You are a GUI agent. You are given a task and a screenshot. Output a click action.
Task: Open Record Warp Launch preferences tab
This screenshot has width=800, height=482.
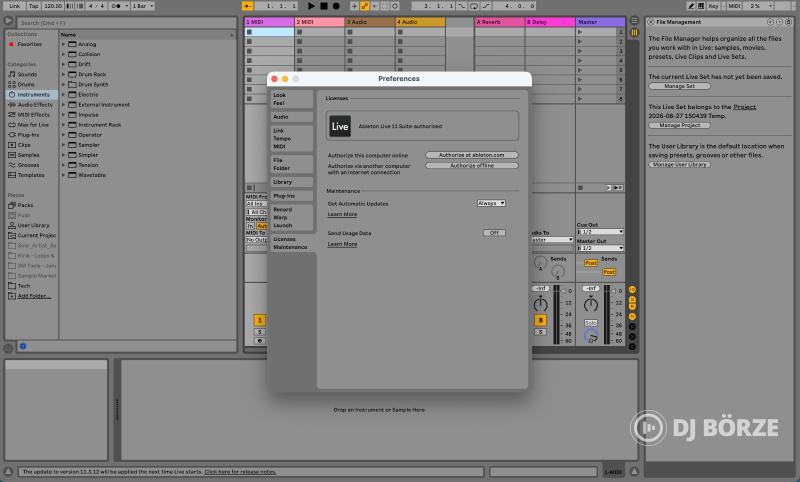[x=291, y=217]
